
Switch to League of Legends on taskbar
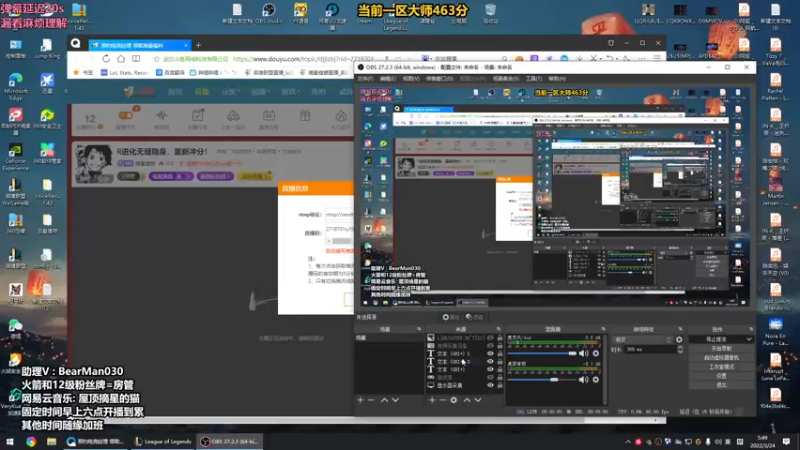tap(163, 442)
